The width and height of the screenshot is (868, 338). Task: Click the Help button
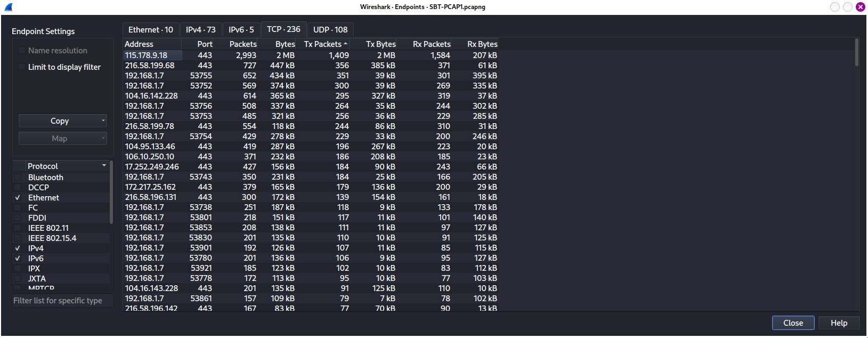(838, 323)
